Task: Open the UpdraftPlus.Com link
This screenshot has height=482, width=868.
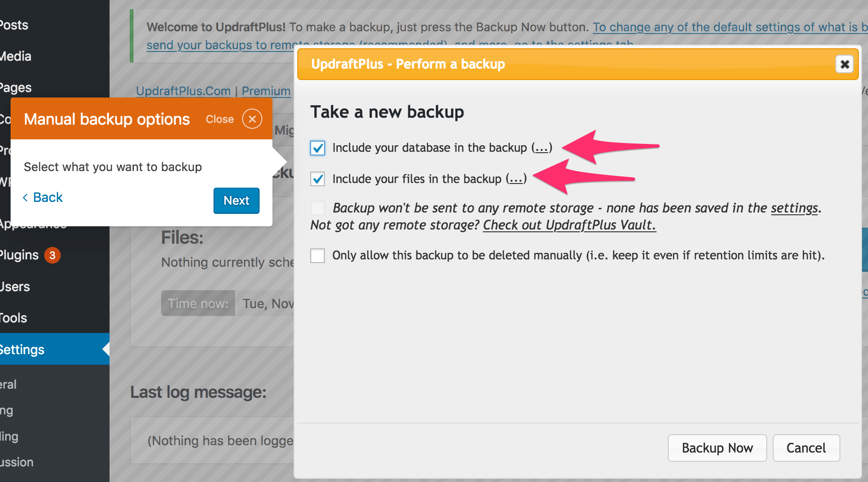Action: tap(183, 91)
